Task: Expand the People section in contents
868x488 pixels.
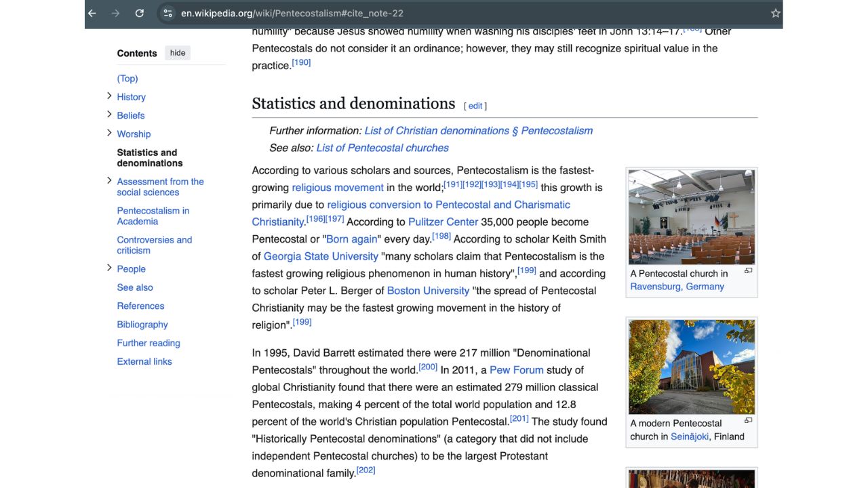Action: tap(109, 268)
